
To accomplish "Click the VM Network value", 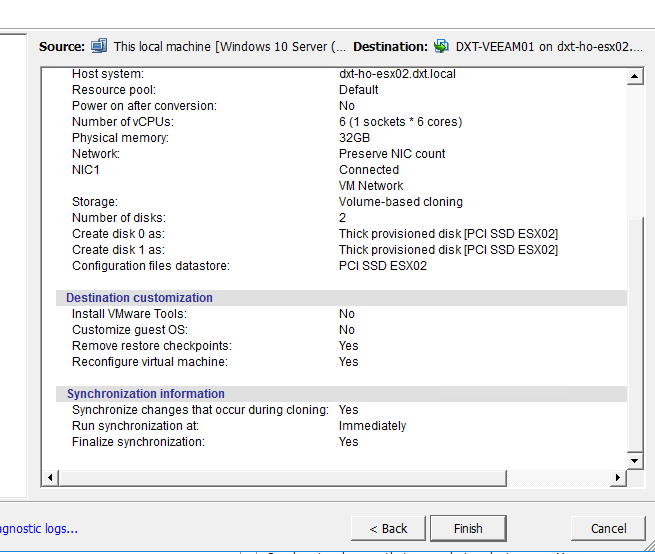I will click(371, 186).
